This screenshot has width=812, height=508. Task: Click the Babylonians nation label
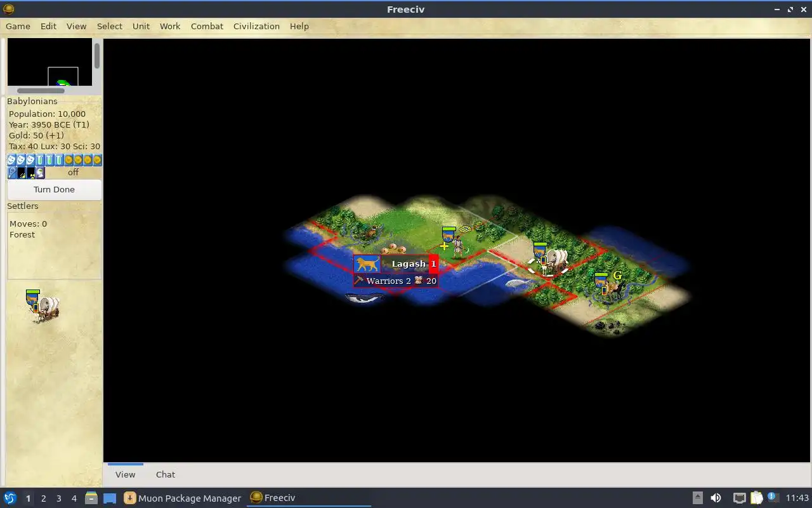[x=32, y=101]
